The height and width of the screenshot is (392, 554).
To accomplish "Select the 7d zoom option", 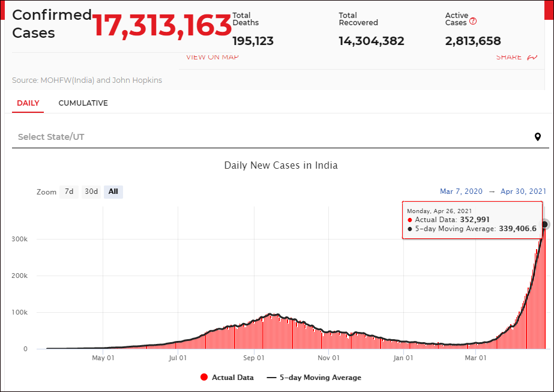I will click(69, 191).
